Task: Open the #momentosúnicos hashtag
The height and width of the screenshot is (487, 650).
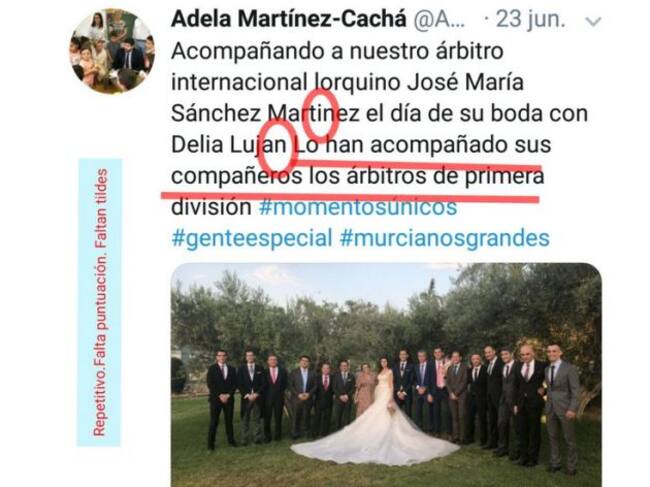Action: tap(358, 207)
